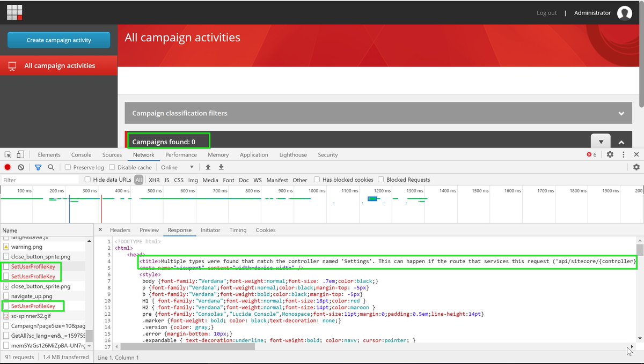
Task: Switch to the Preview tab
Action: tap(149, 230)
